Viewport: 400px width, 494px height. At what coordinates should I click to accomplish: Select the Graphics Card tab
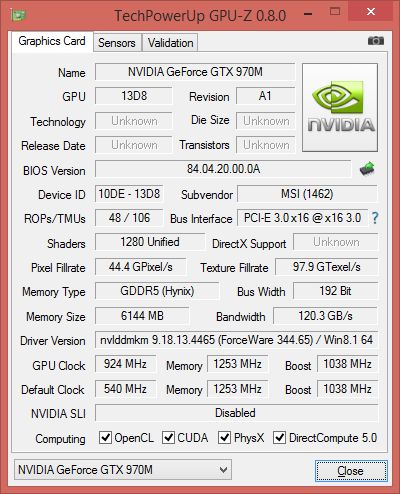point(52,41)
